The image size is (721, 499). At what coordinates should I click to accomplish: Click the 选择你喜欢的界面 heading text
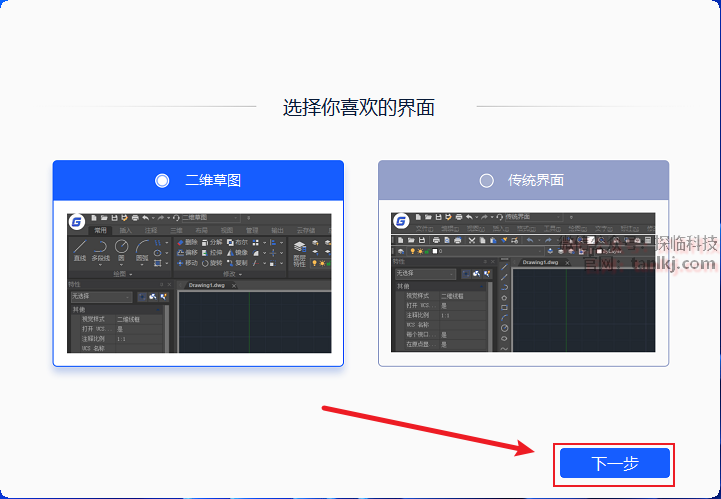tap(359, 108)
